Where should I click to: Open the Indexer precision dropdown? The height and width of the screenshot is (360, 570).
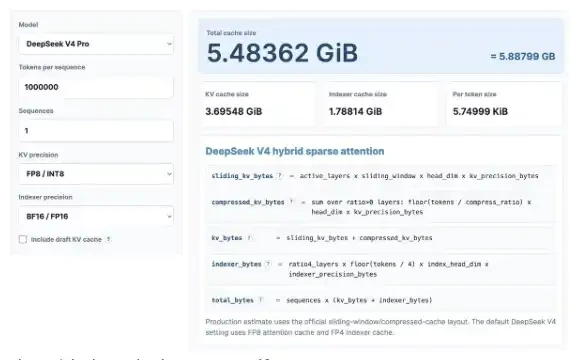coord(96,216)
